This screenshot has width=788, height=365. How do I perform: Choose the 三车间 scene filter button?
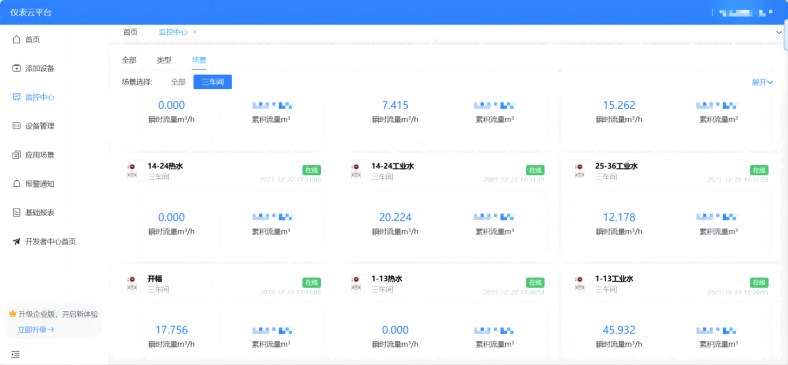tap(213, 82)
